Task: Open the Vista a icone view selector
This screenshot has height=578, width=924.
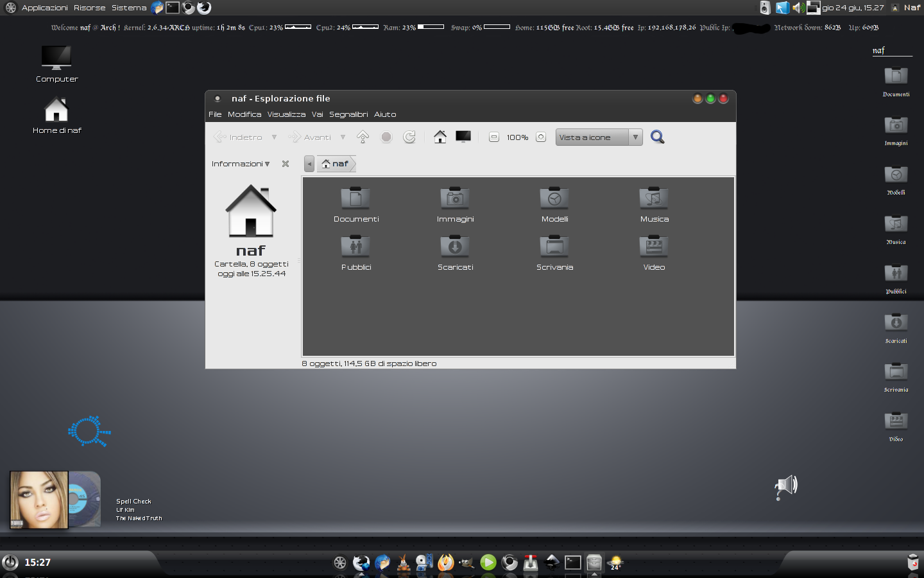Action: coord(599,137)
